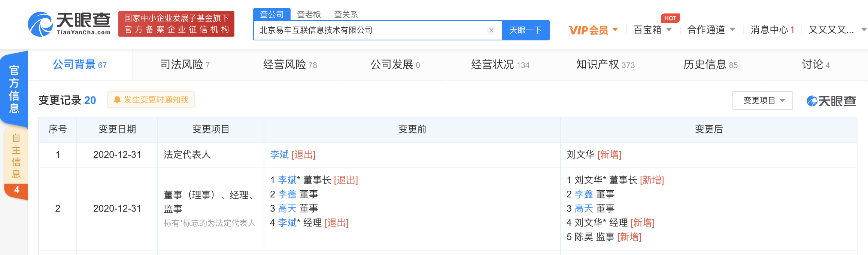Viewport: 868px width, 255px height.
Task: Open 消息中心 notifications
Action: click(772, 30)
